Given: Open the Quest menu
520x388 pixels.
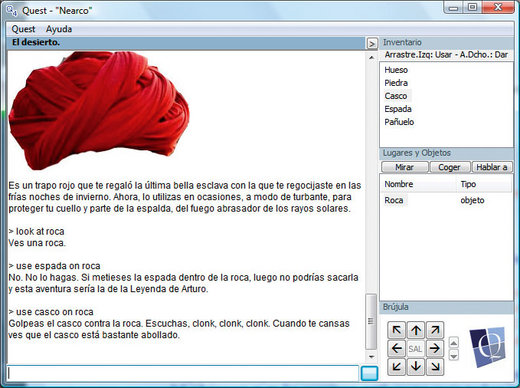Looking at the screenshot, I should pos(23,29).
